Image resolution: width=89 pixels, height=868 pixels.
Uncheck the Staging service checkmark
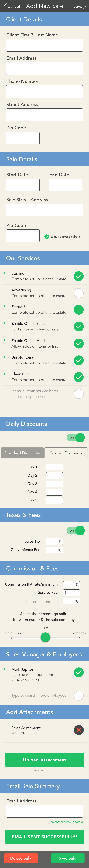click(x=79, y=276)
